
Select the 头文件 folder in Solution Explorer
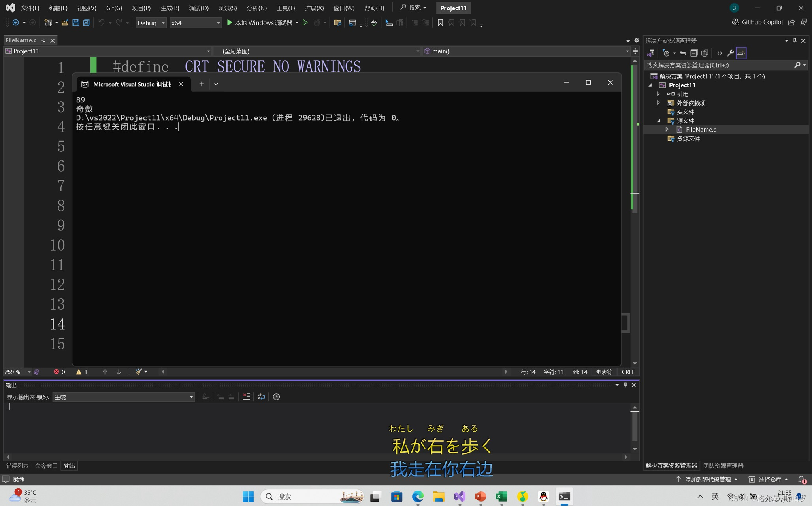point(685,111)
